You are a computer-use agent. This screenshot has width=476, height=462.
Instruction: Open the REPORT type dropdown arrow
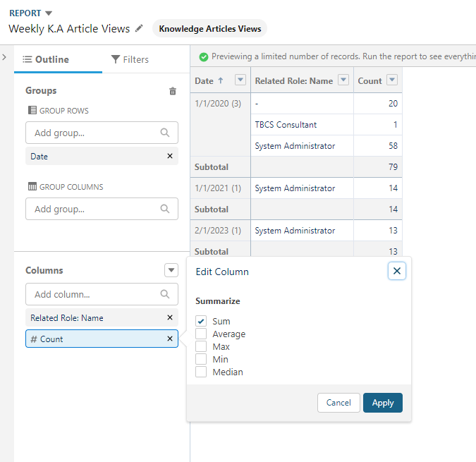tap(48, 13)
